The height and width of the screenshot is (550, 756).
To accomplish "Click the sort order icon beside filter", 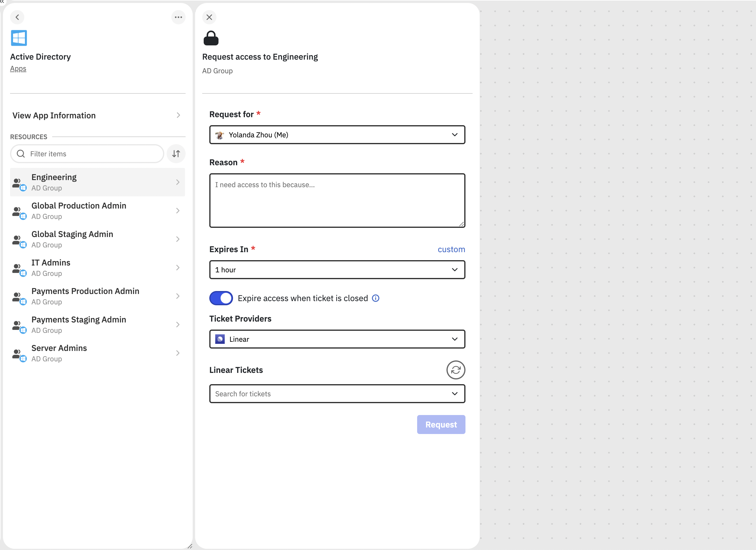I will coord(176,154).
